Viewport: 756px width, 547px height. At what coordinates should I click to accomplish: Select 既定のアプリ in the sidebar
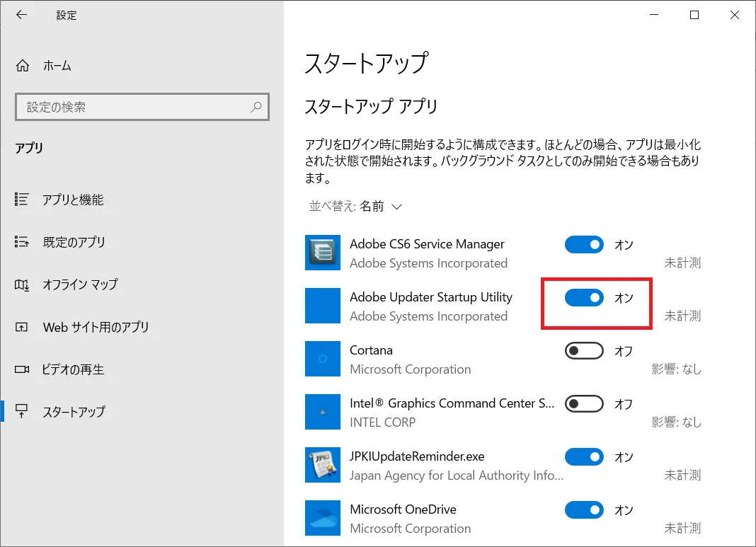coord(74,242)
